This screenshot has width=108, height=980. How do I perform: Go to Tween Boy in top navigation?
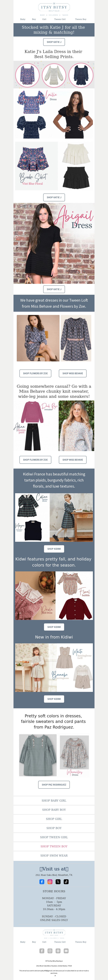point(80,19)
